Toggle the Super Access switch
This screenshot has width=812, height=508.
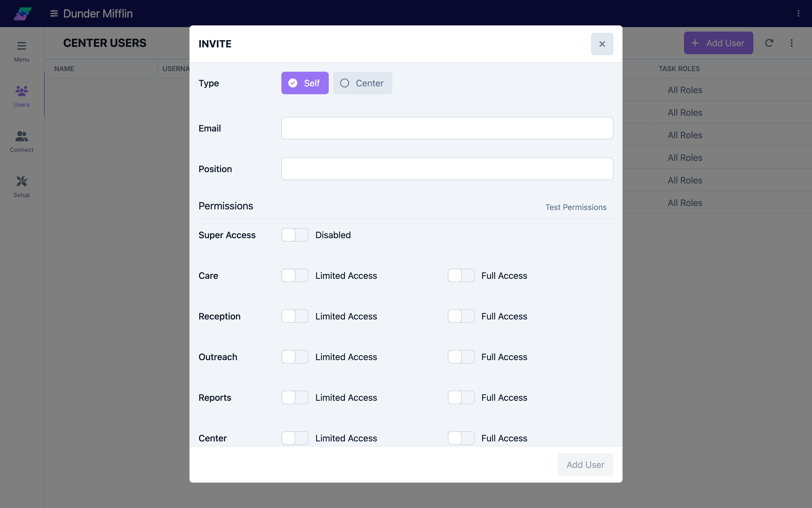(x=295, y=235)
